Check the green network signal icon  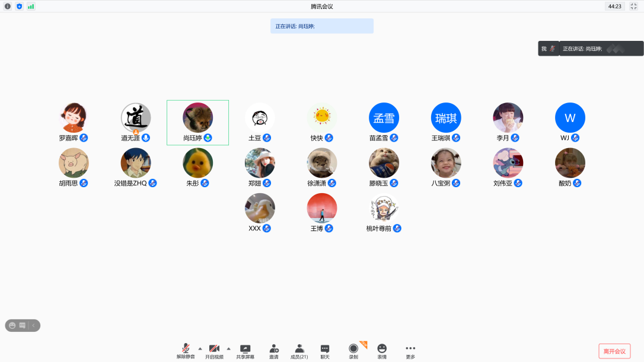click(x=31, y=7)
